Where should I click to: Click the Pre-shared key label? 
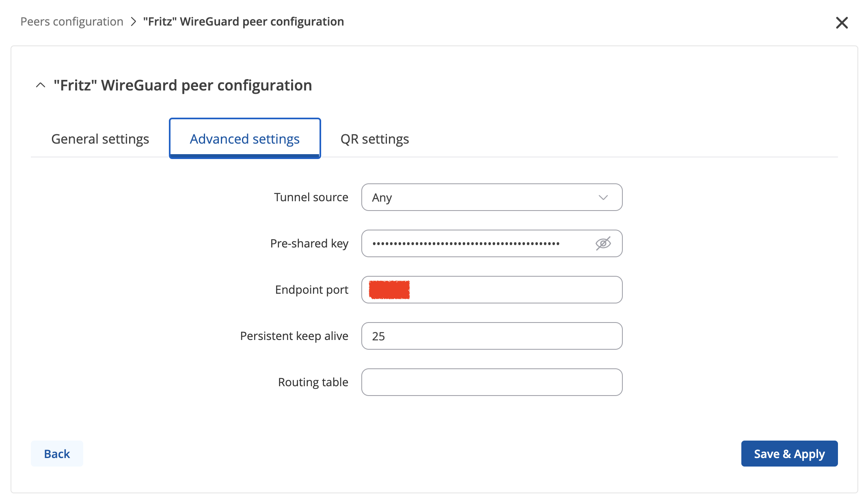click(x=309, y=243)
